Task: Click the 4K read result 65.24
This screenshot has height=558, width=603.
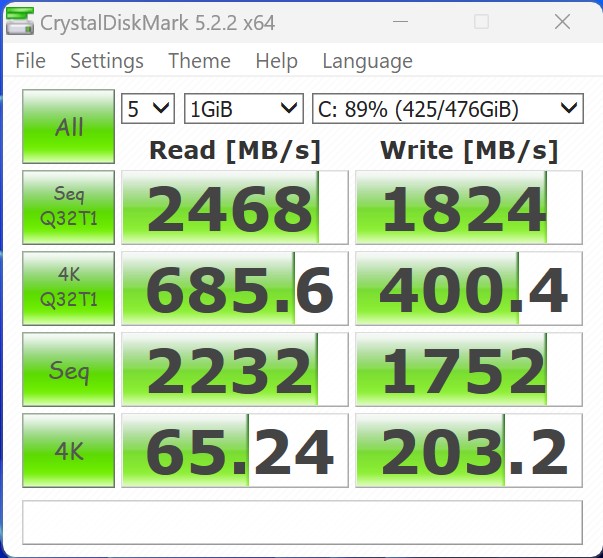Action: pos(235,451)
